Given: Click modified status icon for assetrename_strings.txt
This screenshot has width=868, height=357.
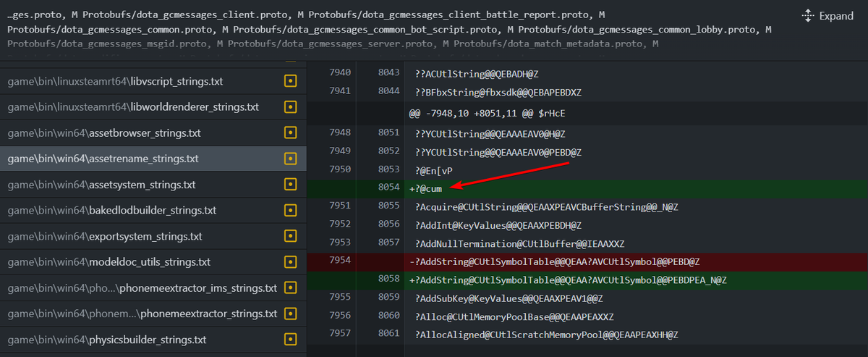Looking at the screenshot, I should coord(291,159).
